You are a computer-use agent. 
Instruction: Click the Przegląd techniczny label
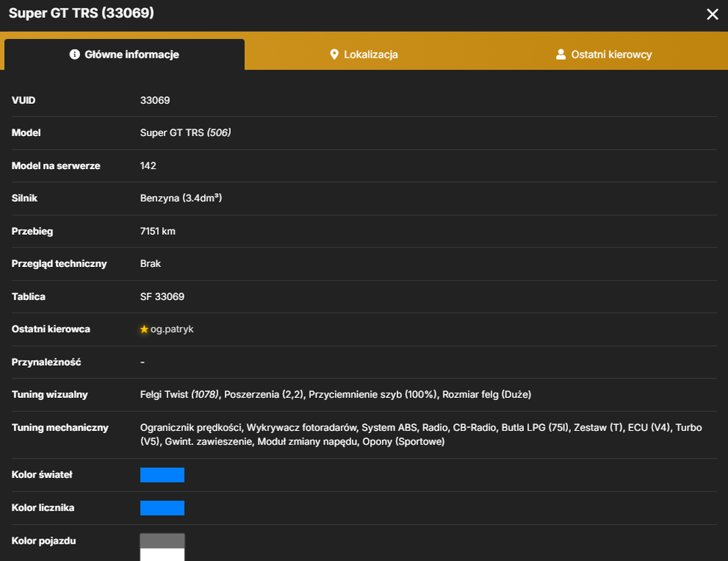59,264
